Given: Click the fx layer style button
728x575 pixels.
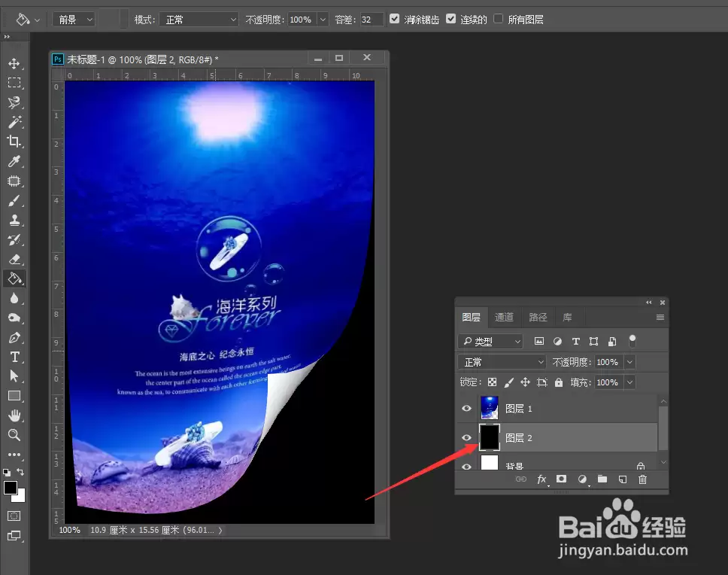Looking at the screenshot, I should [541, 479].
